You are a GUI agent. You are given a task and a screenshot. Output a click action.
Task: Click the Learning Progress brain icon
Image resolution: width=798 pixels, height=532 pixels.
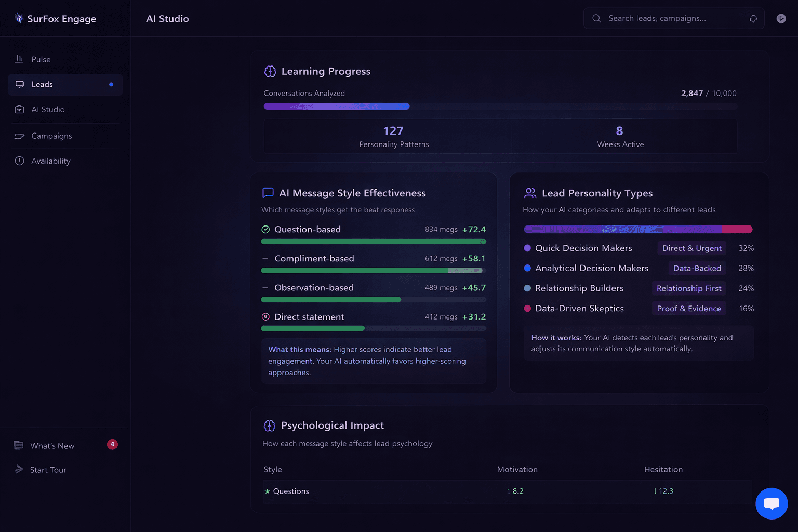[x=270, y=71]
